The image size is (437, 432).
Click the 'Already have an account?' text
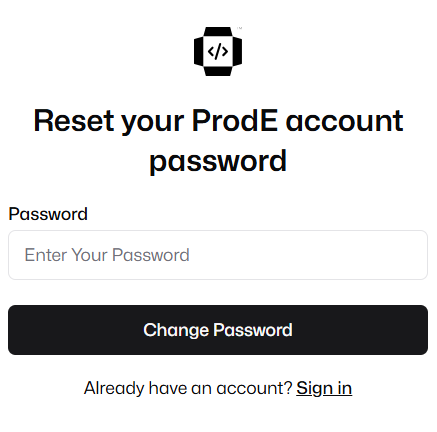[188, 388]
